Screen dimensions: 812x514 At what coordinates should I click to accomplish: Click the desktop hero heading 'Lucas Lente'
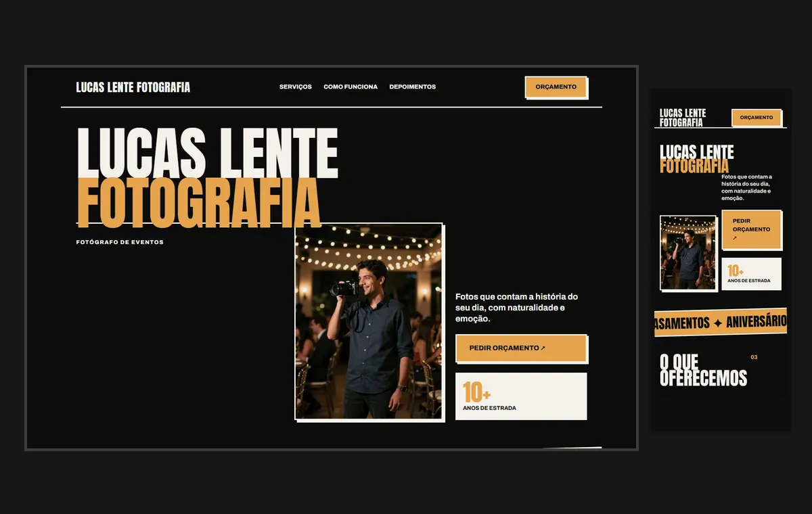(207, 153)
